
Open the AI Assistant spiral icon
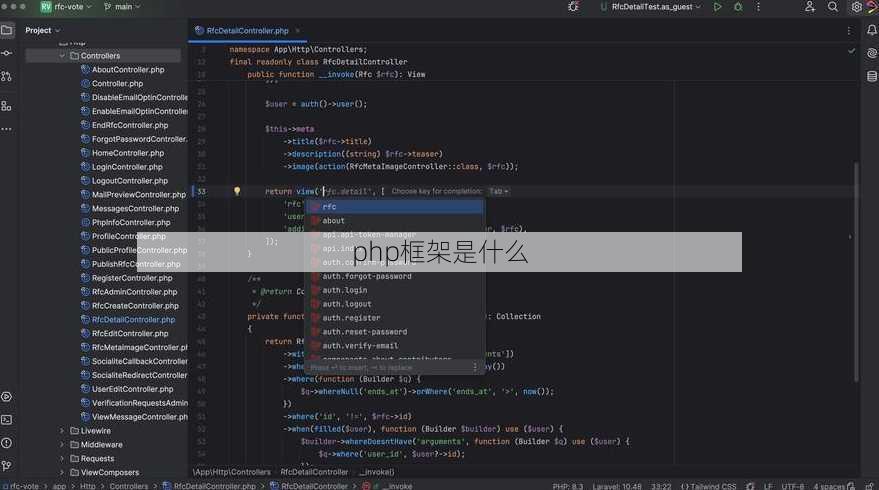pyautogui.click(x=872, y=53)
